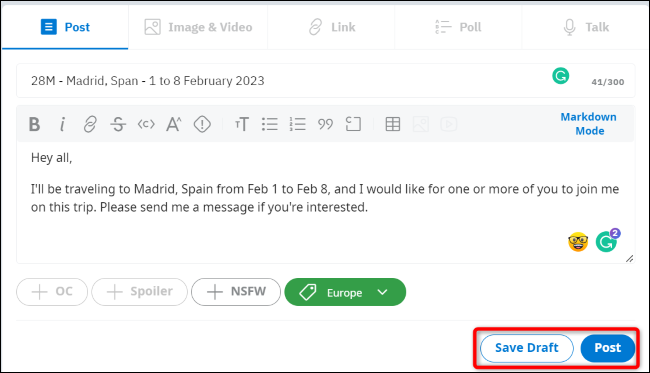Click the superscript icon
650x373 pixels.
pyautogui.click(x=174, y=124)
